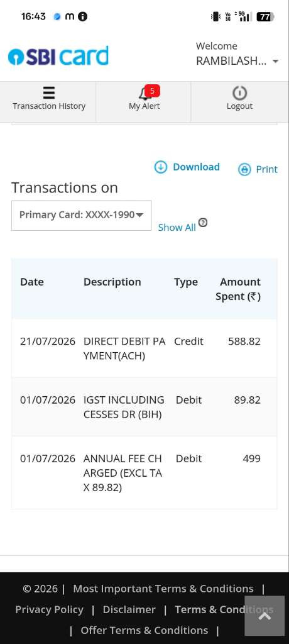Tap the Logout power icon
The height and width of the screenshot is (644, 289).
click(240, 93)
